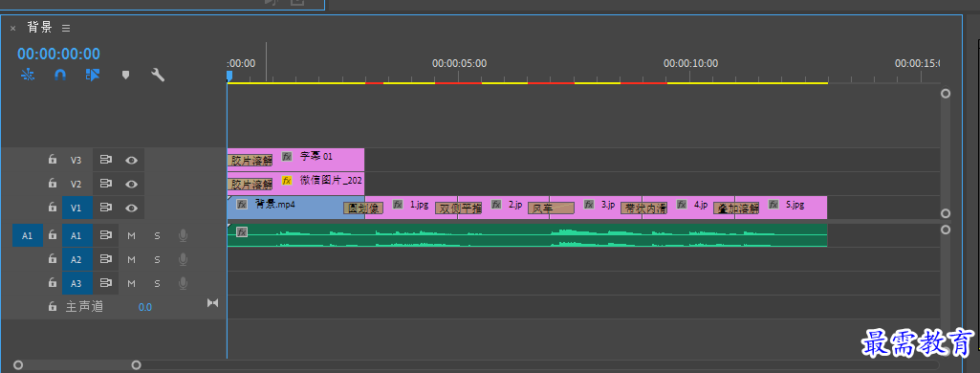Toggle lock on track A1
Viewport: 980px width, 373px height.
[54, 235]
